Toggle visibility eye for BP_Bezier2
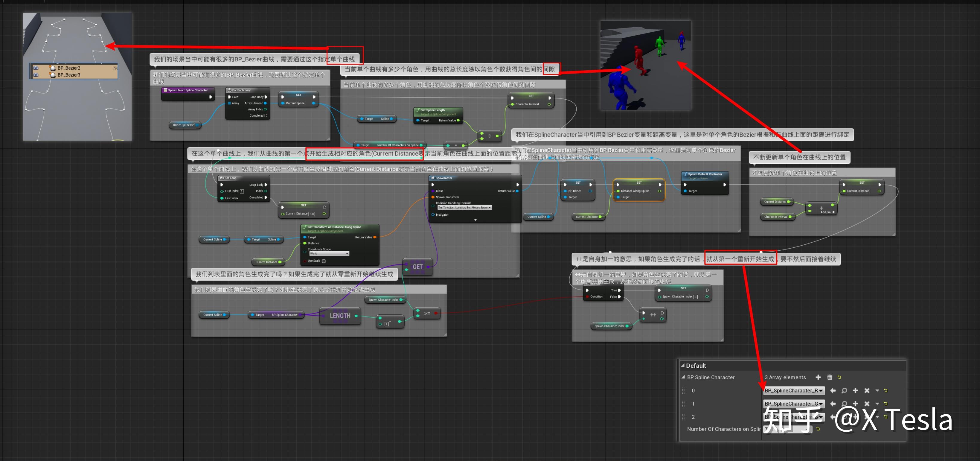The image size is (980, 461). (36, 69)
